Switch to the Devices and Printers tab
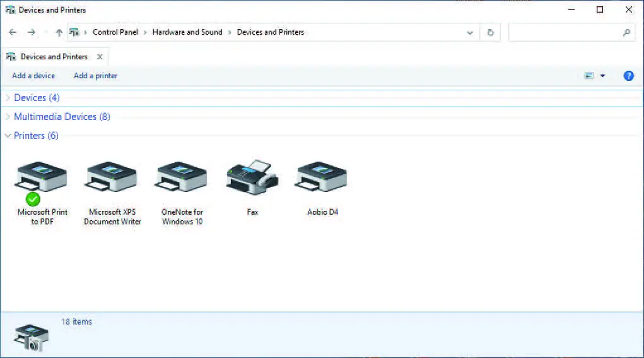Screen dimensions: 644x358 coord(54,57)
